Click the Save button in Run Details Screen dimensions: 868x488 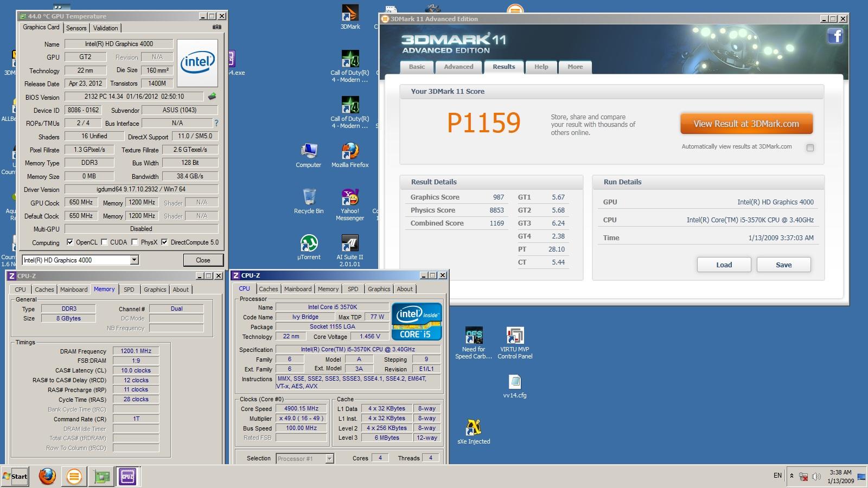(783, 265)
